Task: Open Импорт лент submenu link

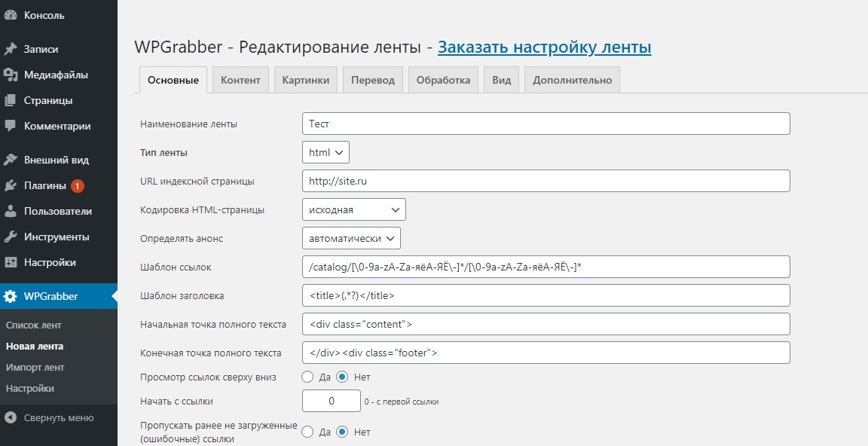Action: point(35,367)
